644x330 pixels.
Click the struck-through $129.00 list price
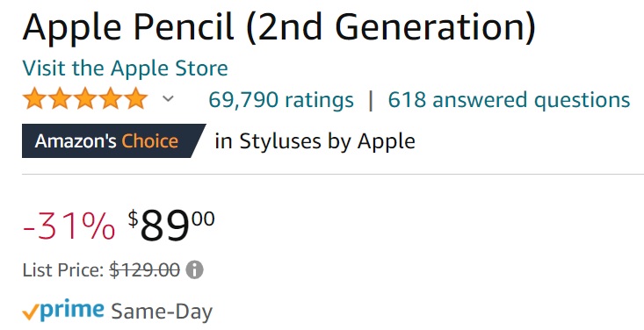point(145,270)
